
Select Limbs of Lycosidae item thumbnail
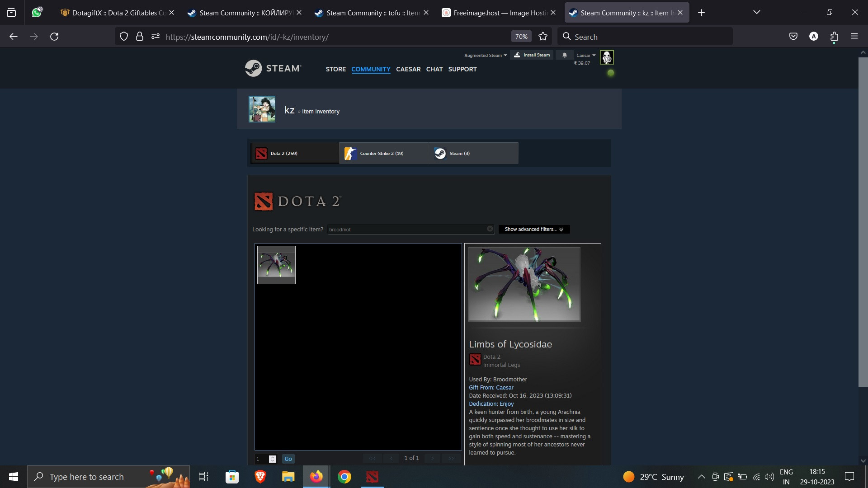[x=276, y=265]
